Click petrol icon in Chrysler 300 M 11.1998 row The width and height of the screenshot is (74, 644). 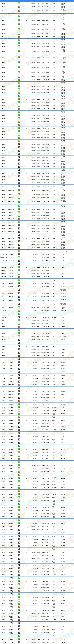(x=19, y=267)
